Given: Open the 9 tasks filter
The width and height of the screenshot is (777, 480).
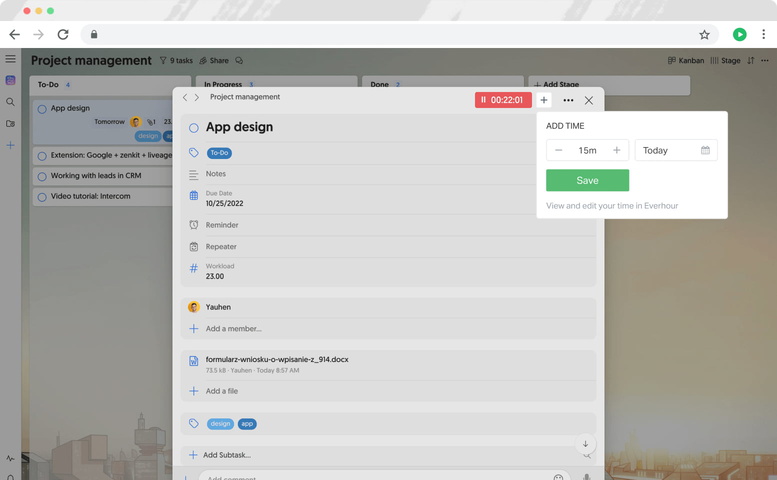Looking at the screenshot, I should pyautogui.click(x=176, y=60).
